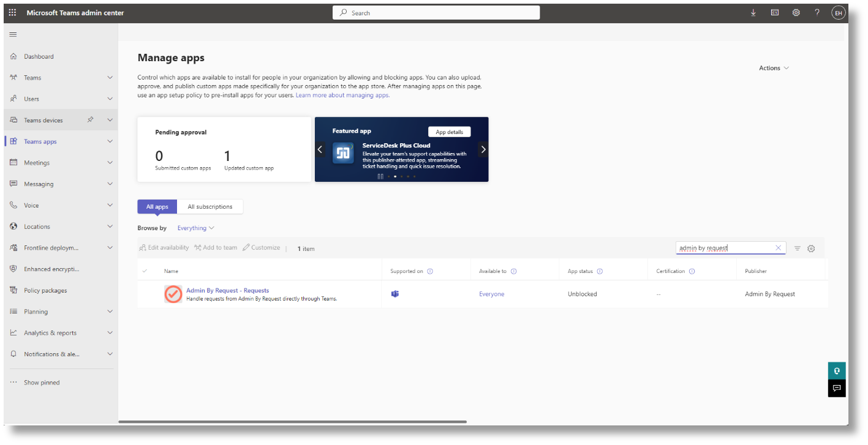Expand the Teams menu chevron
Screen dimensions: 868x445
(x=110, y=78)
